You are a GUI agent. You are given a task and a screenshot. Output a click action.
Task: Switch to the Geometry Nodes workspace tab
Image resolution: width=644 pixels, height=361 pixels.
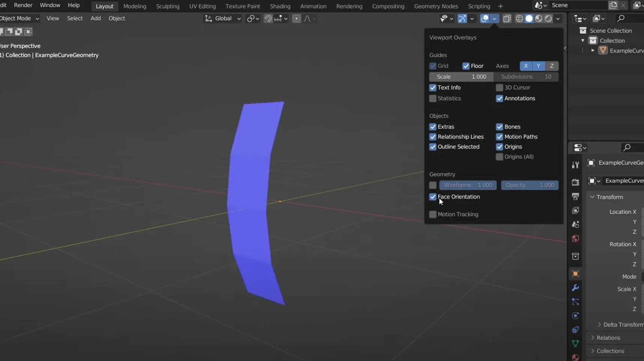(436, 6)
